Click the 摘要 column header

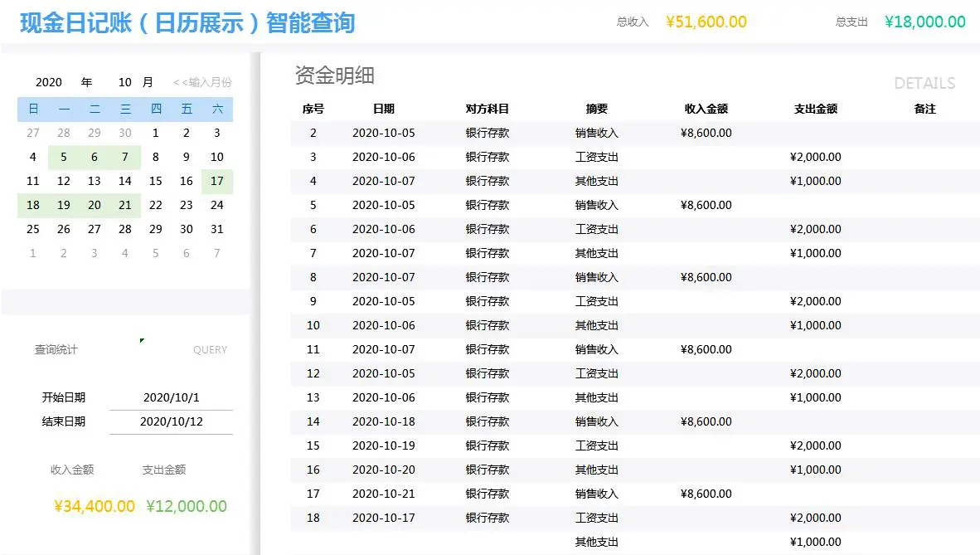597,109
